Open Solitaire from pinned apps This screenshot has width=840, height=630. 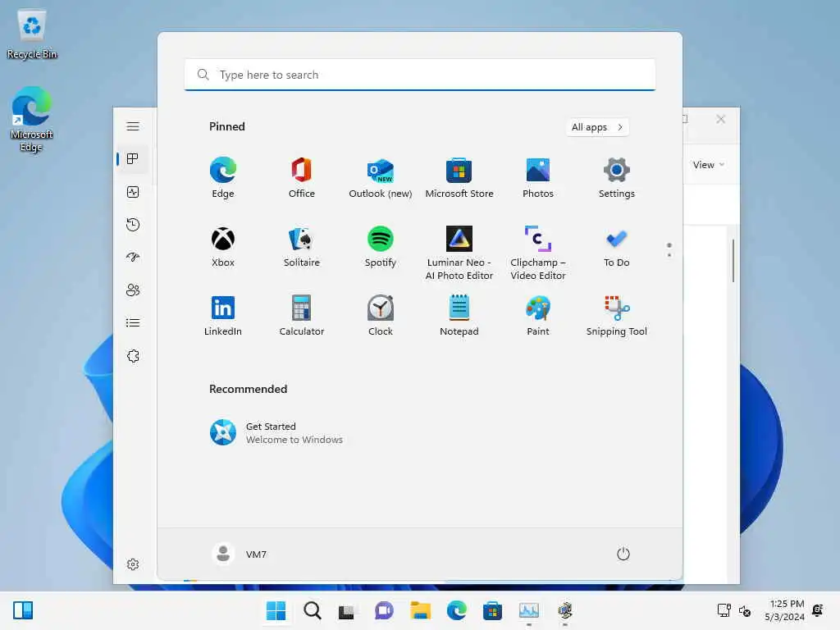point(302,246)
